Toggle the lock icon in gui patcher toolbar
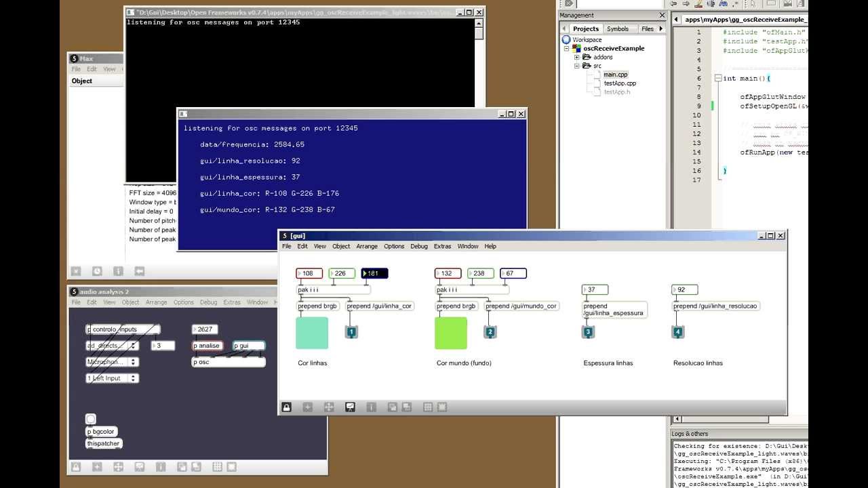 pos(287,407)
